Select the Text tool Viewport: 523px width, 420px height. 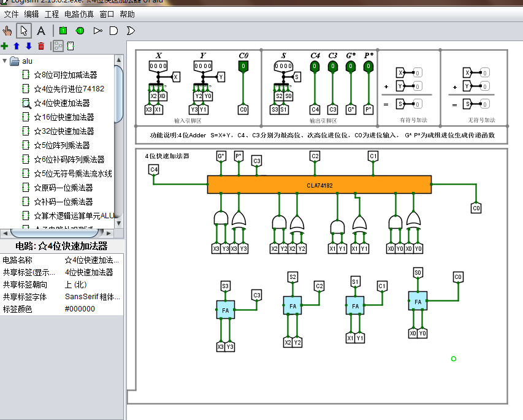click(41, 31)
